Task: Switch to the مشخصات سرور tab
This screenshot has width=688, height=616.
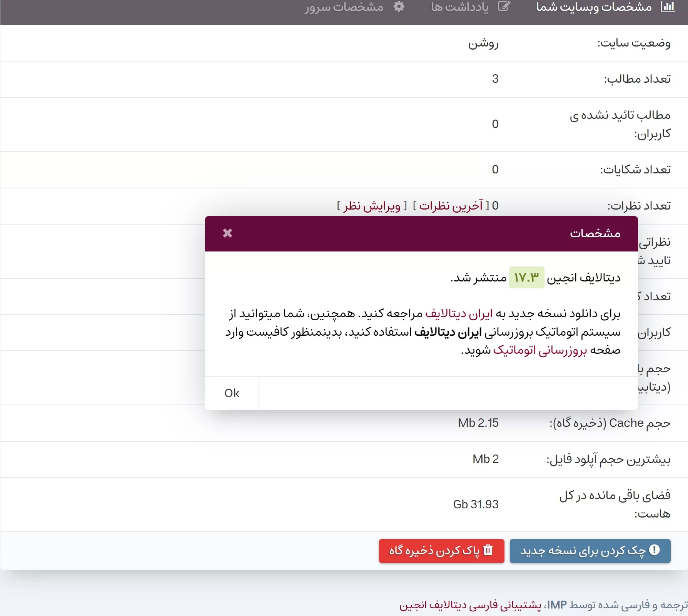Action: tap(344, 7)
